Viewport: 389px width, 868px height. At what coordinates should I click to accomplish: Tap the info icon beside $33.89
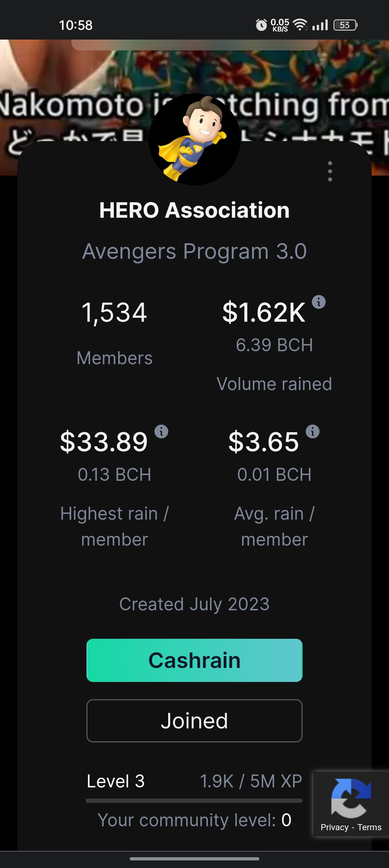click(x=161, y=431)
